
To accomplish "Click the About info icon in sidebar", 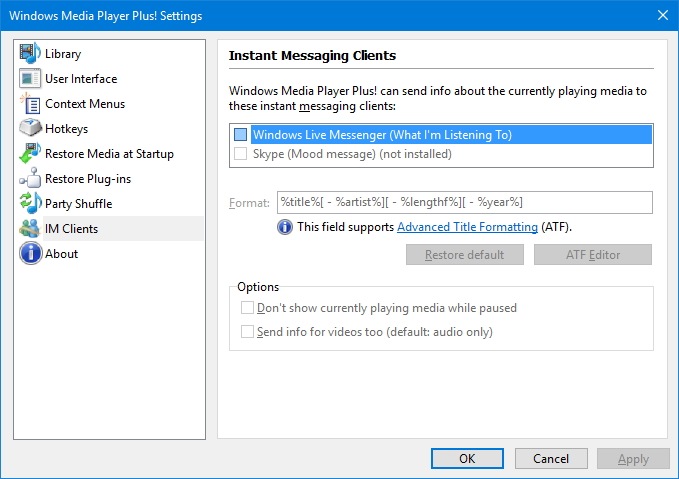I will [30, 253].
